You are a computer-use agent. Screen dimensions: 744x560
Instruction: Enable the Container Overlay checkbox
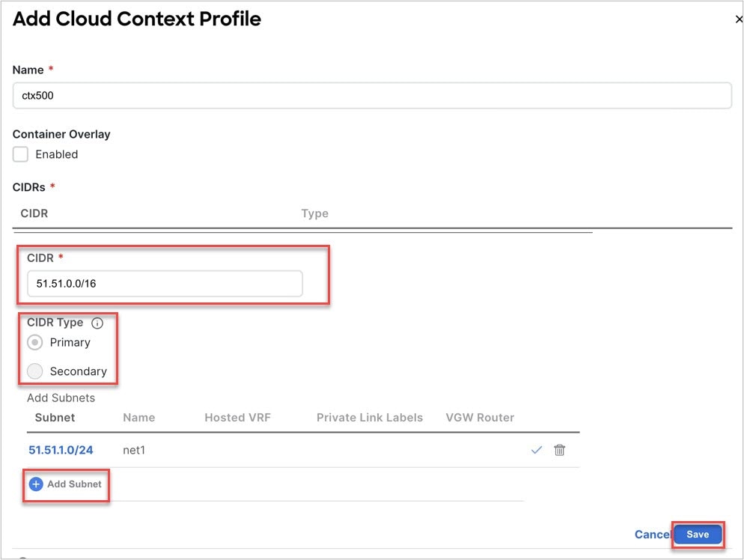point(20,154)
